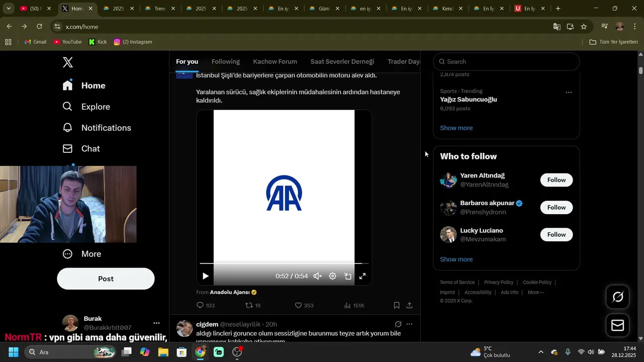This screenshot has height=362, width=644.
Task: Share the Anadolu Ajansı post
Action: click(410, 305)
